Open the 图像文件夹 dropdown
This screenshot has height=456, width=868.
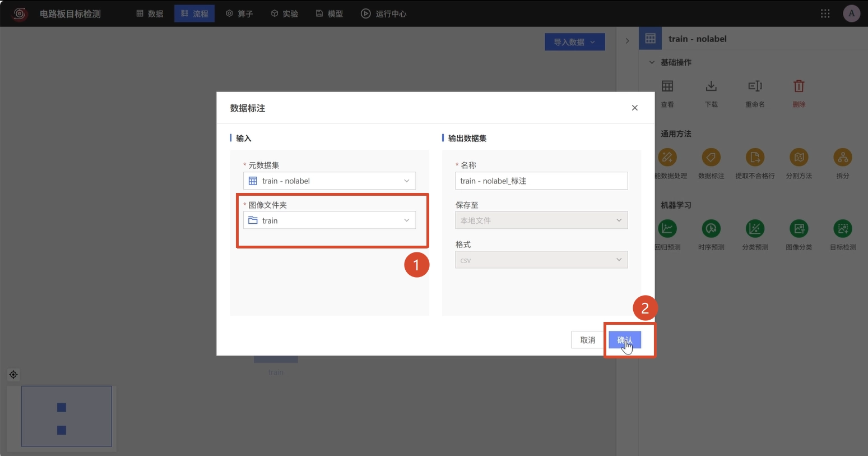point(329,220)
